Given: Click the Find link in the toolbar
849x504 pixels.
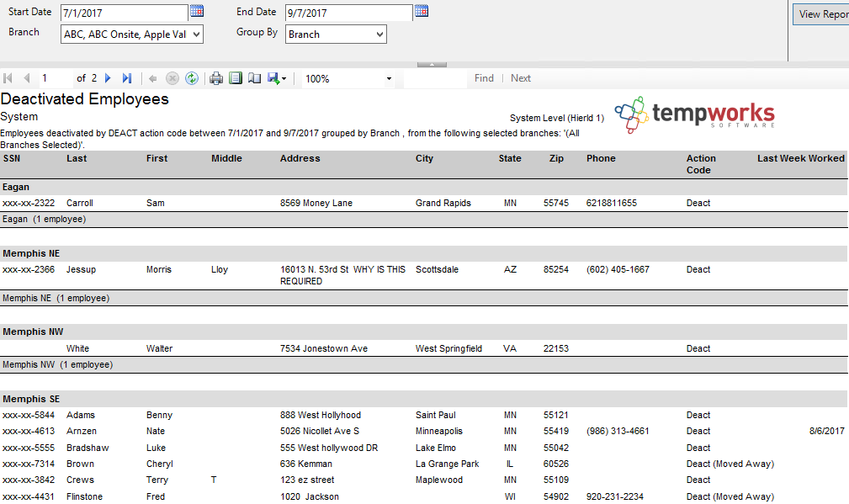Looking at the screenshot, I should coord(484,78).
